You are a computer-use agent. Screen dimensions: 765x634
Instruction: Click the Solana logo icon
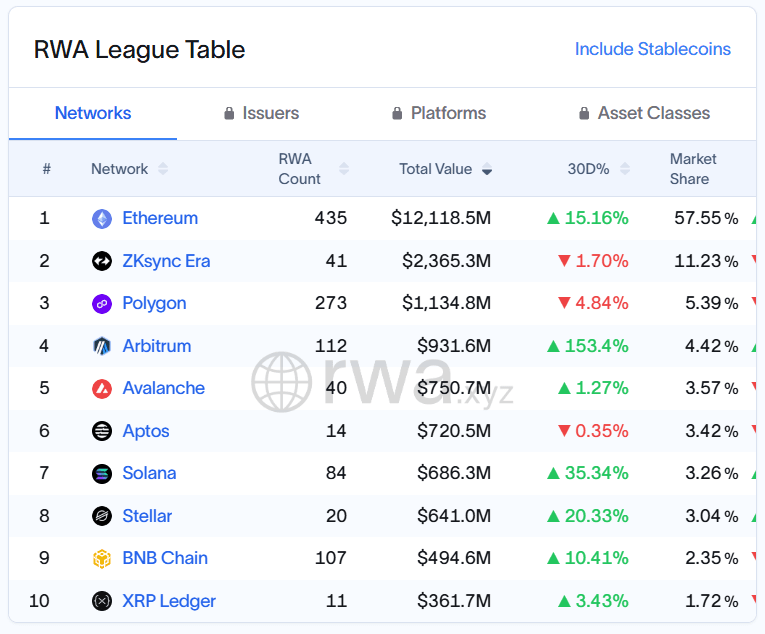102,473
